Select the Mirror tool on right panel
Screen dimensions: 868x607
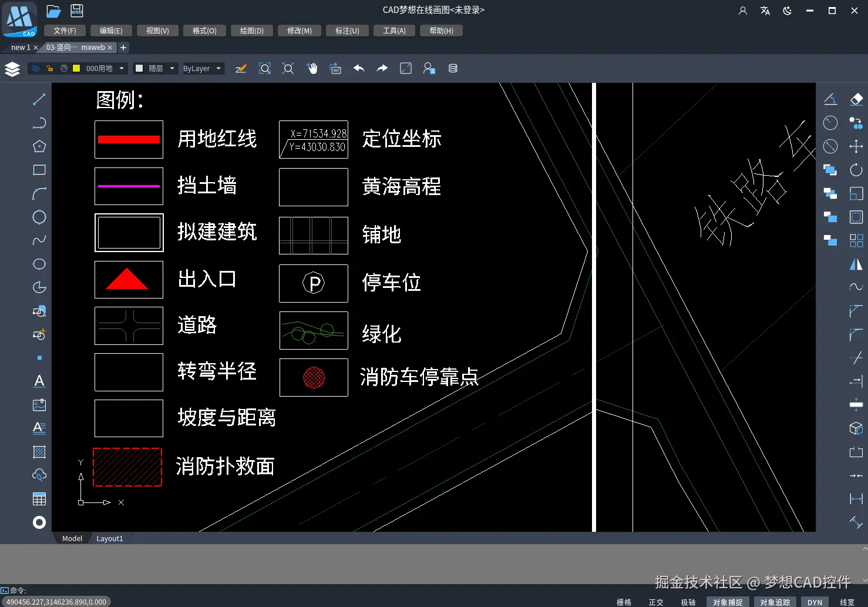coord(856,264)
